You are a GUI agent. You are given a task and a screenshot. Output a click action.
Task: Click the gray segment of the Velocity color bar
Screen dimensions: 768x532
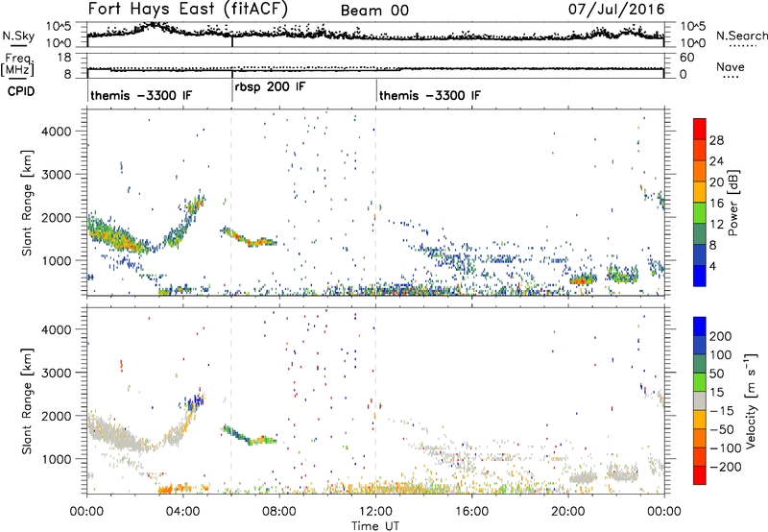pyautogui.click(x=700, y=401)
